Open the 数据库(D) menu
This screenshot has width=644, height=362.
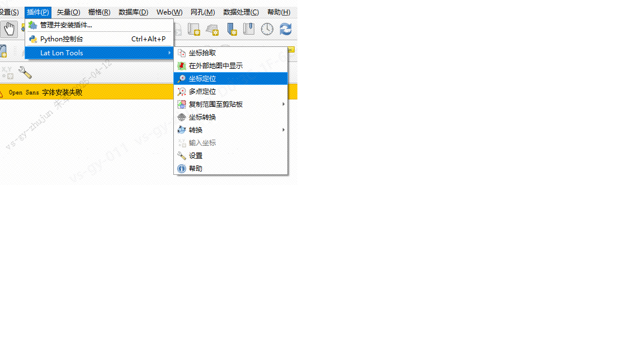point(133,12)
